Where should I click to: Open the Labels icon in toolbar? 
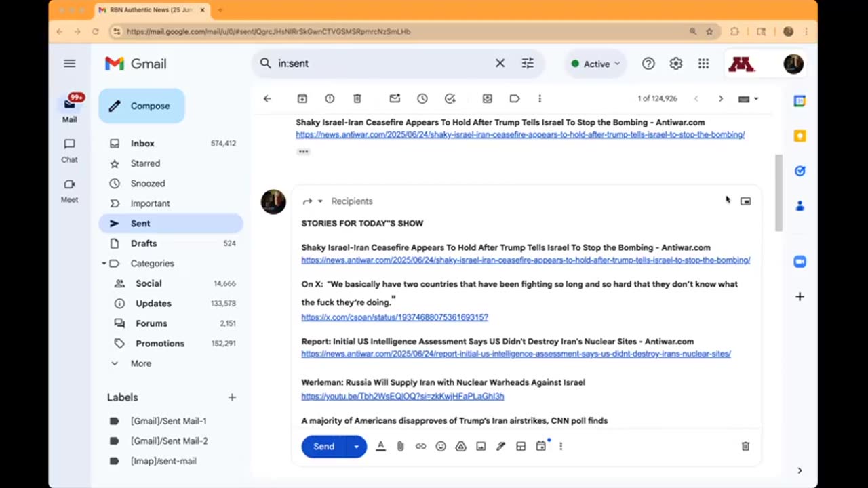pos(515,98)
